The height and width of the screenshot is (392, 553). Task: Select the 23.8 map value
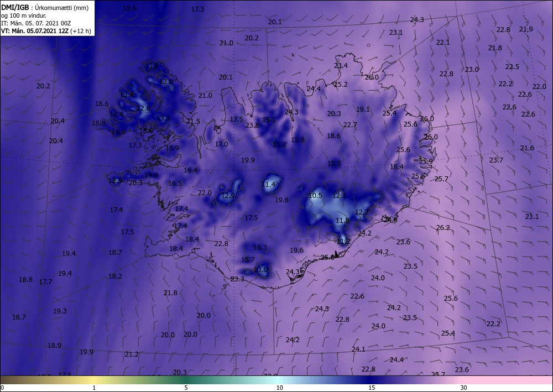253,125
